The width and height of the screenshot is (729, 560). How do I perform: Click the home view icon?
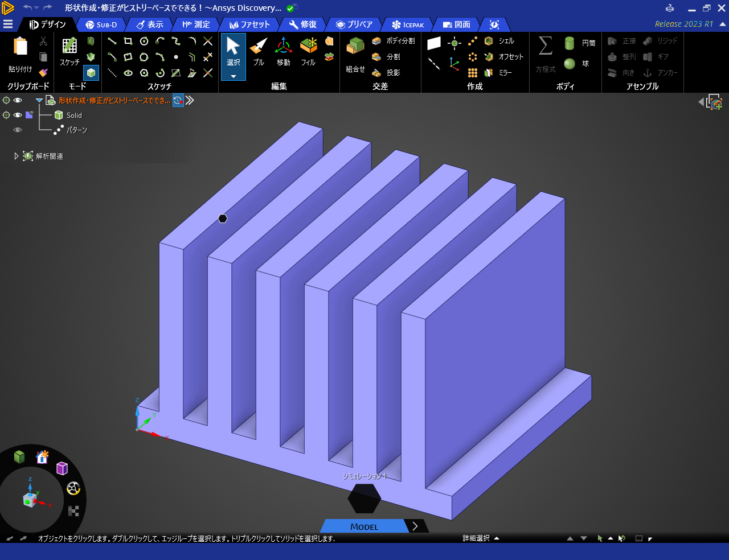pos(42,457)
